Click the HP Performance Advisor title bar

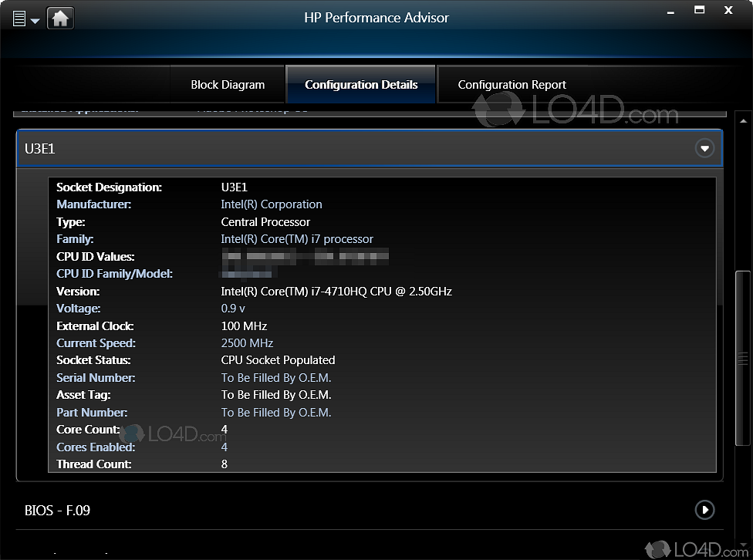tap(376, 17)
